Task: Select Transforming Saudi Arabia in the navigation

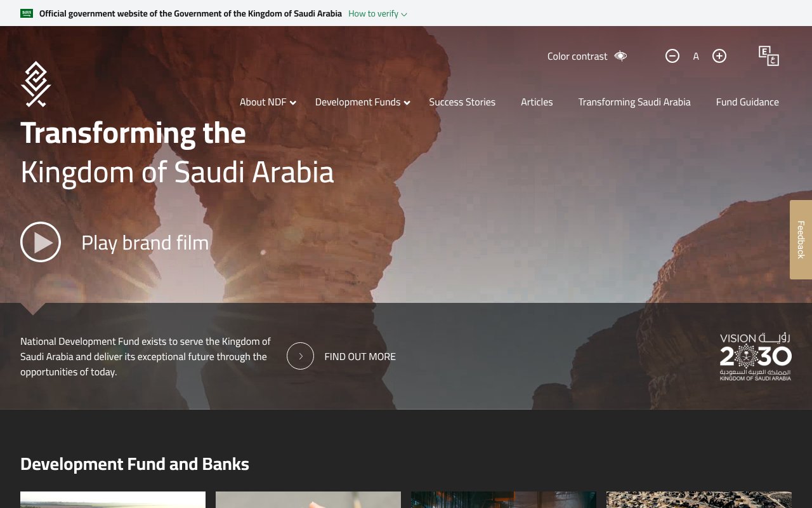Action: click(634, 102)
